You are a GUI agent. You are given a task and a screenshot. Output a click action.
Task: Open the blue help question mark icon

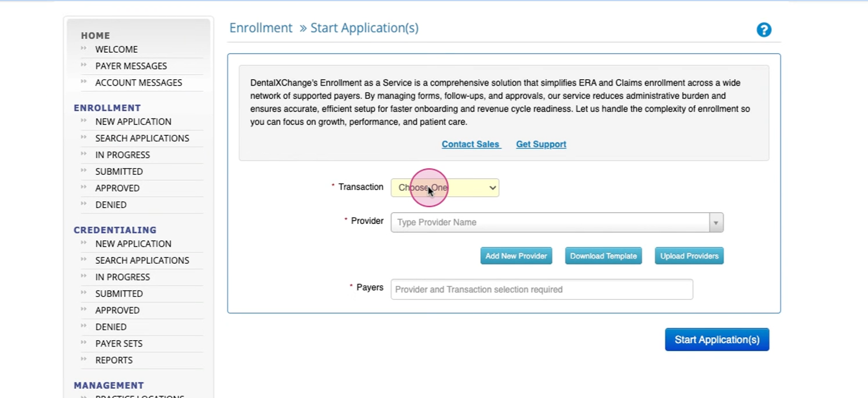pos(764,30)
